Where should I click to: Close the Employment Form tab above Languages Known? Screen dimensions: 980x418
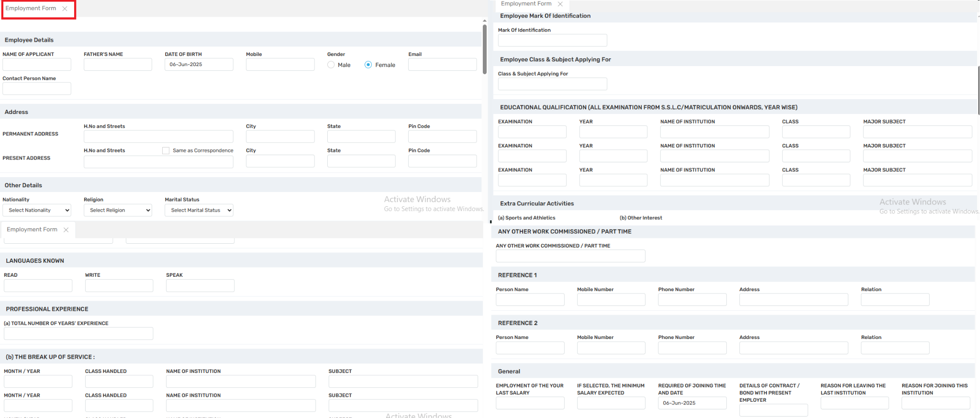click(x=66, y=230)
